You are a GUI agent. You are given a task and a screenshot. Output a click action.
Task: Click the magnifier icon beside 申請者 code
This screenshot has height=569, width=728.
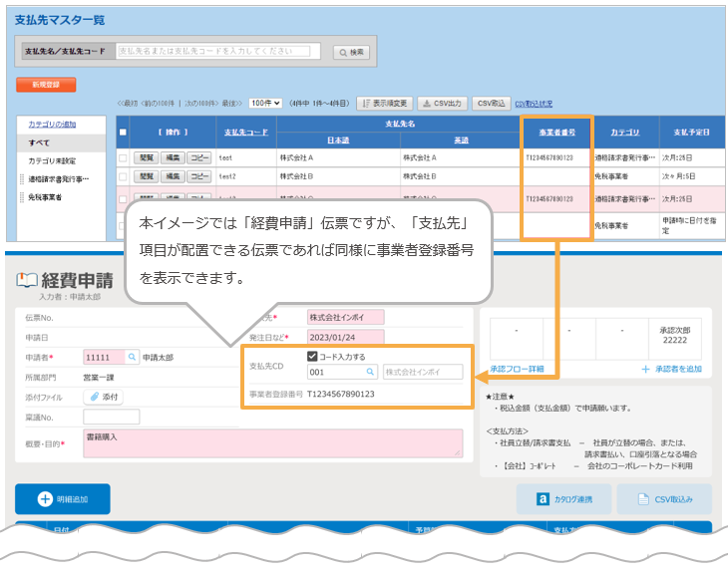click(132, 356)
